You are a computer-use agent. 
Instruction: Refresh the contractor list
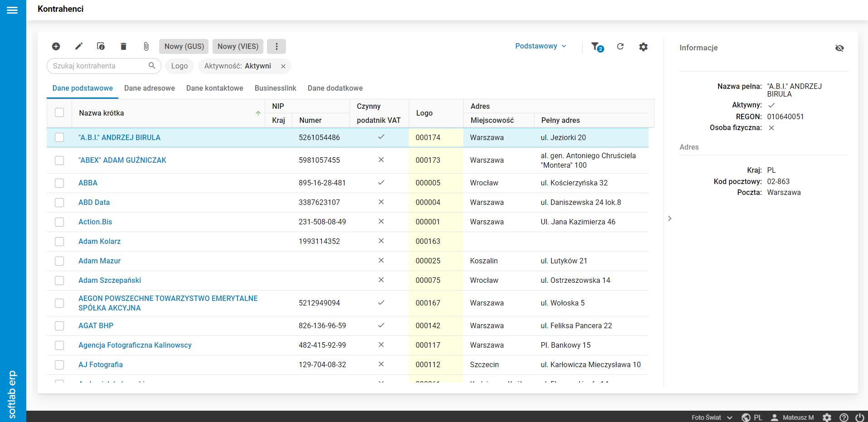coord(620,46)
